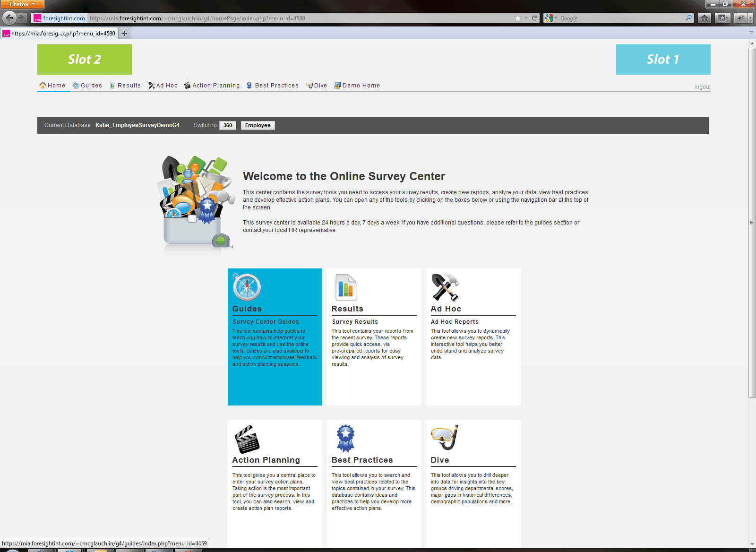This screenshot has width=756, height=552.
Task: Click the Action Planning card heading
Action: [266, 460]
